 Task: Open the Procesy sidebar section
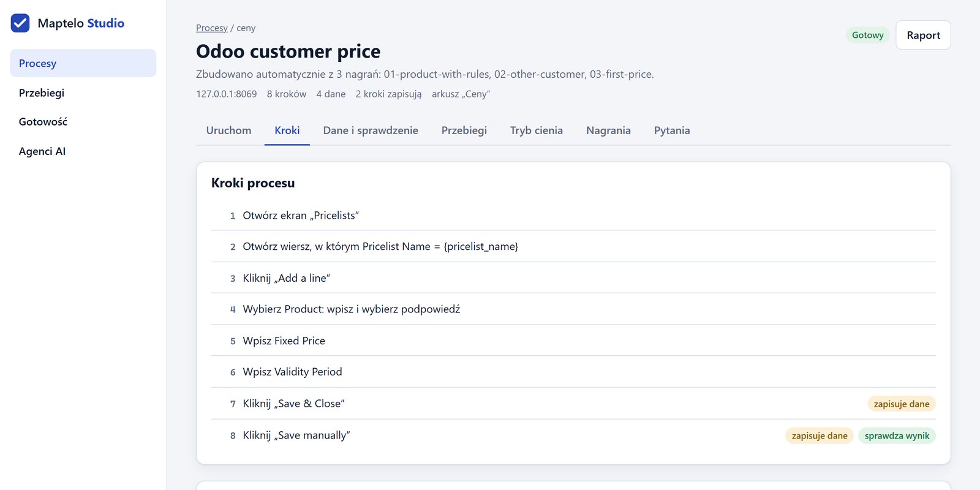83,63
